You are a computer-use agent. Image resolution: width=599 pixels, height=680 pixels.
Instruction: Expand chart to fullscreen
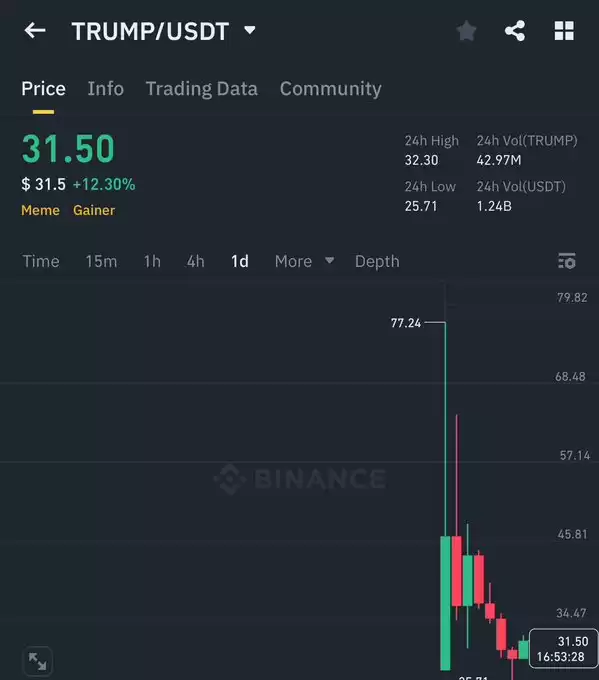(37, 662)
